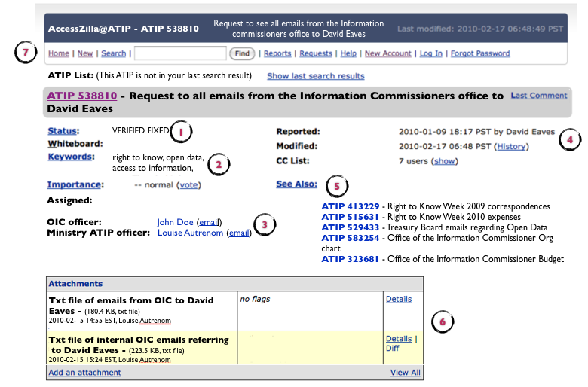Open ATIP 323681 Commissioner Budget
The height and width of the screenshot is (387, 588).
[348, 259]
